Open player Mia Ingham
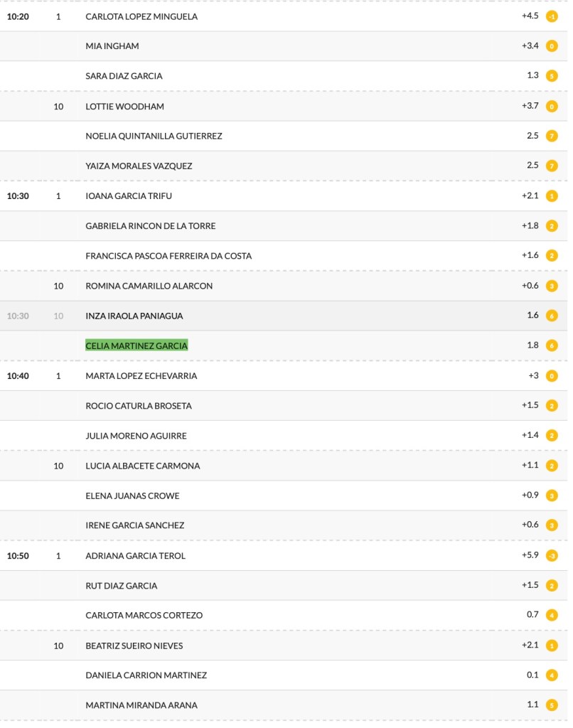Screen dimensions: 573x728 coord(112,46)
